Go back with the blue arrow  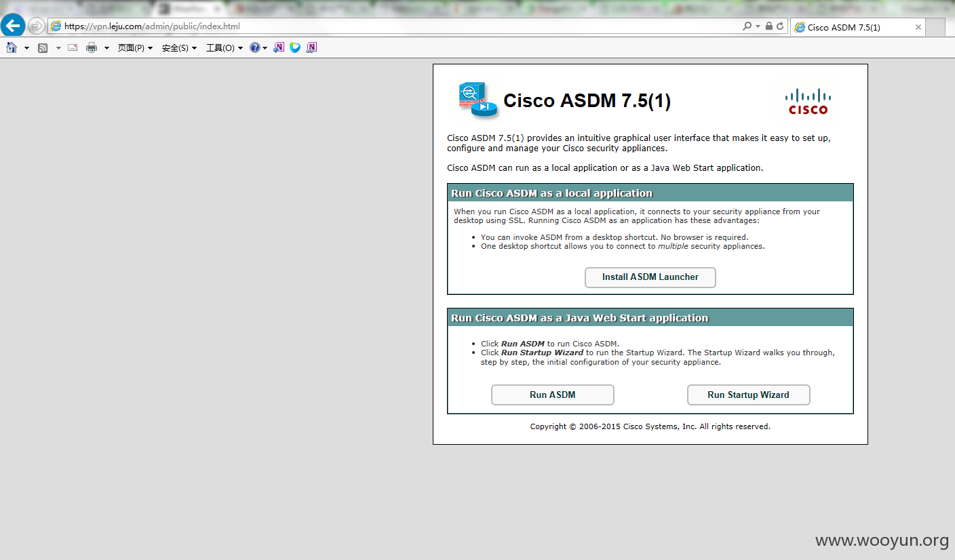coord(13,26)
